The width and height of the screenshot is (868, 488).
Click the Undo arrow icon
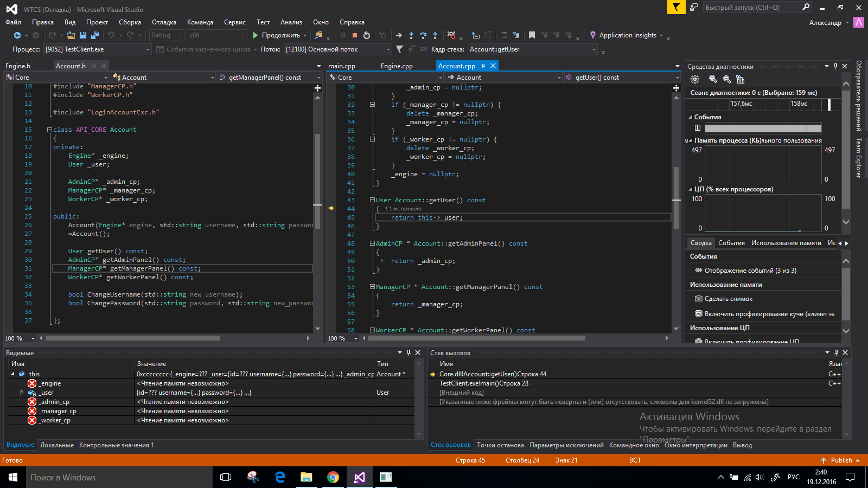[111, 35]
